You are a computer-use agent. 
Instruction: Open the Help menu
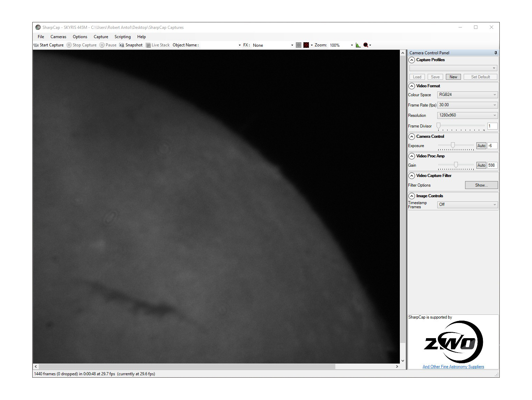click(x=141, y=37)
